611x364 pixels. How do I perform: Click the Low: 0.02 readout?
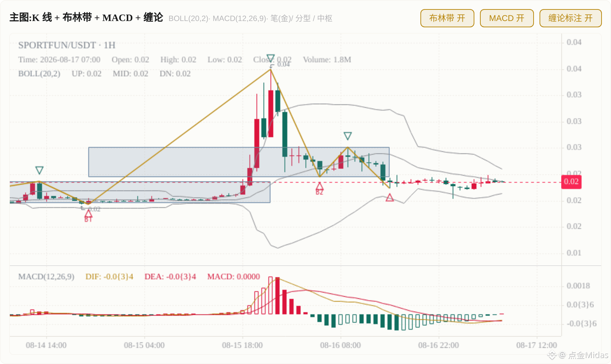[x=225, y=59]
